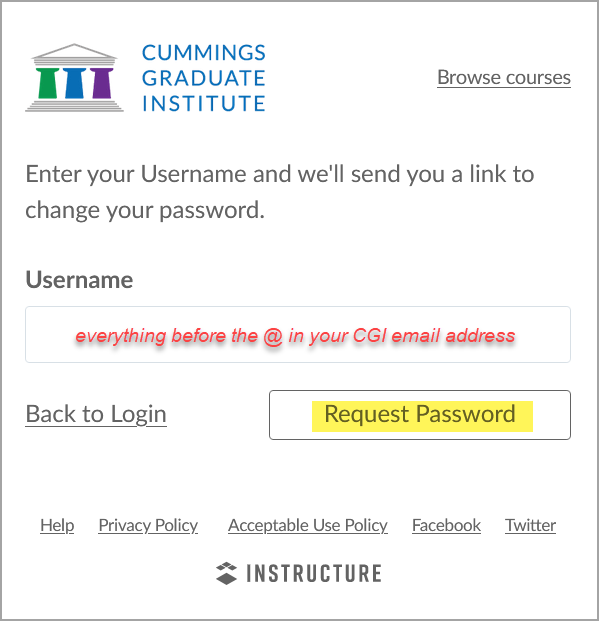
Task: Open the Browse courses link
Action: coord(504,77)
